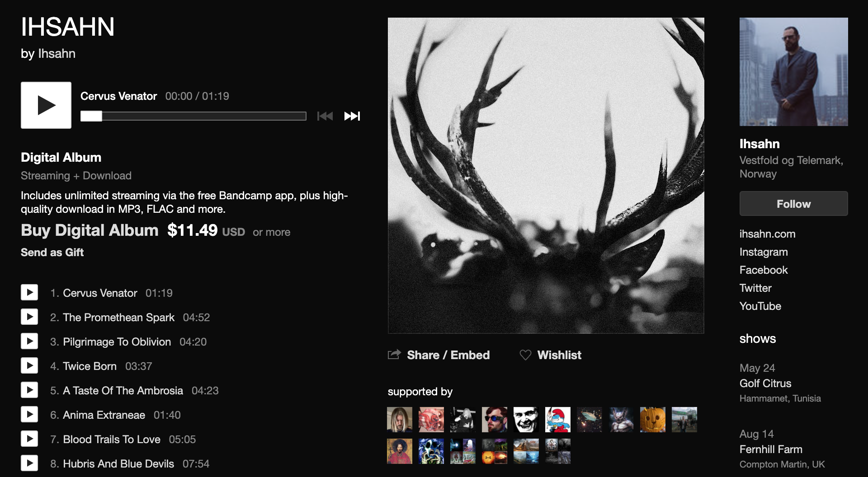
Task: Open the pumpkin supporter avatar
Action: pos(653,419)
